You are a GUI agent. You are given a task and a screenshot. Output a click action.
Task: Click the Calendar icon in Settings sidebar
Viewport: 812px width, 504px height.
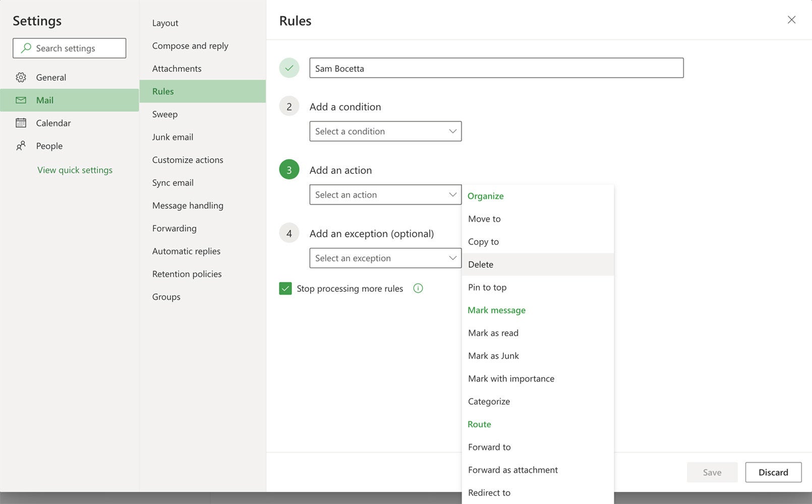click(21, 122)
